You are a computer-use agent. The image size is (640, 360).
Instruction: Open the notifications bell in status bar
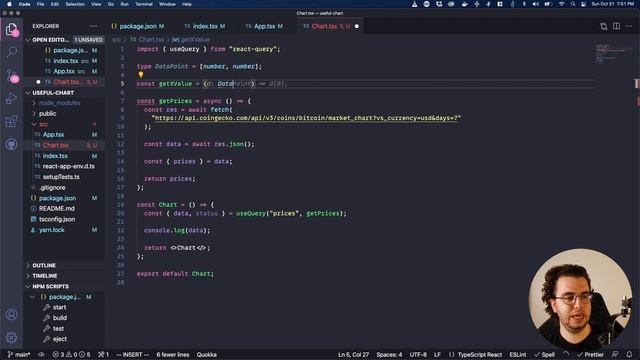629,355
